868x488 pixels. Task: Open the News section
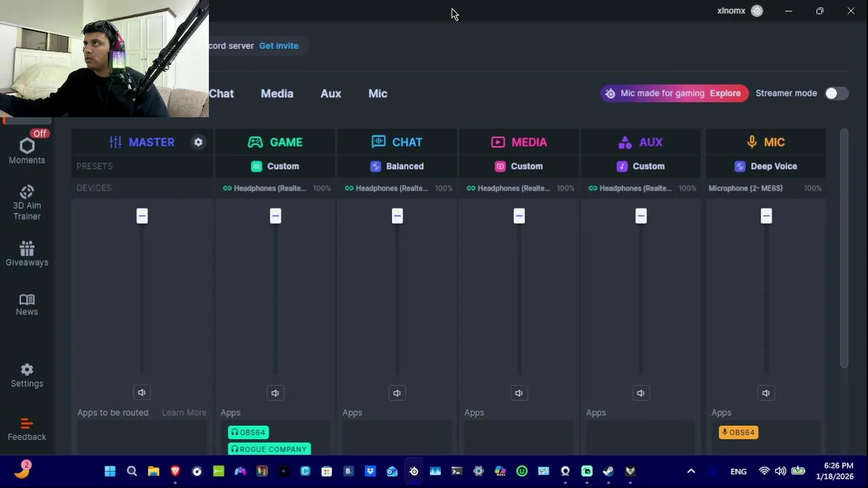27,304
